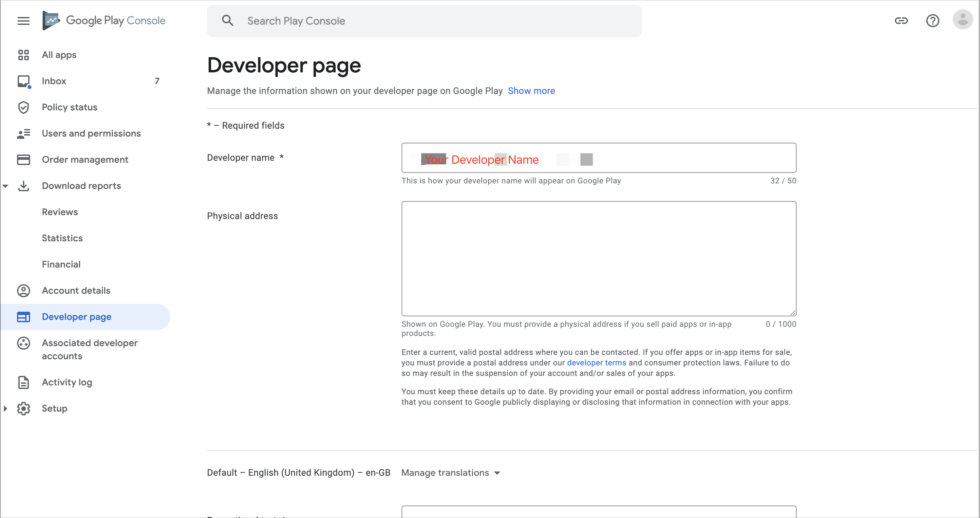Select Download reports menu item
The height and width of the screenshot is (518, 980).
click(82, 186)
